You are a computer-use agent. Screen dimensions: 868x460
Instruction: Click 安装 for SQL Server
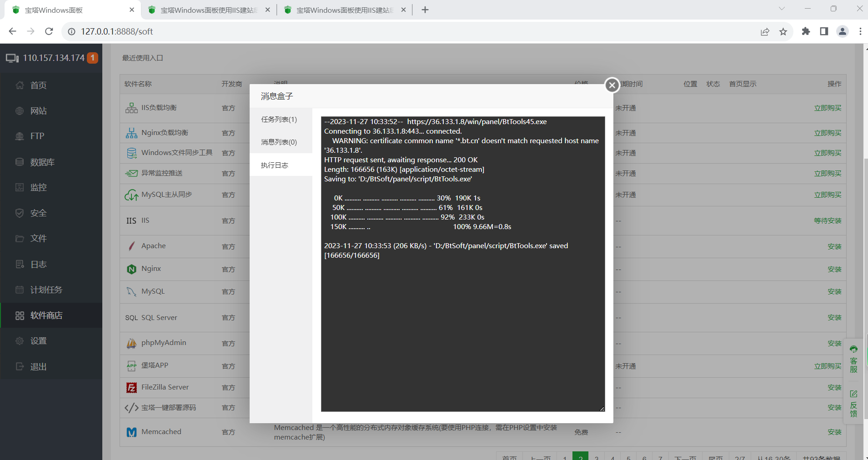[x=834, y=317]
